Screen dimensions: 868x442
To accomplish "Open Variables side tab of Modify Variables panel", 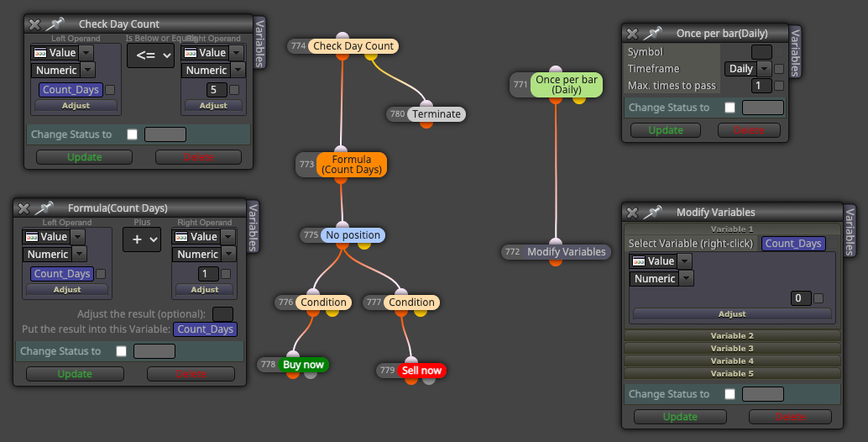I will [850, 232].
